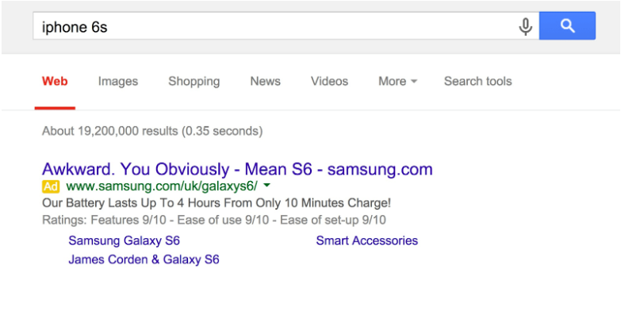Expand the arrow beside the Samsung URL
Screen dimensions: 644x327
coord(267,187)
